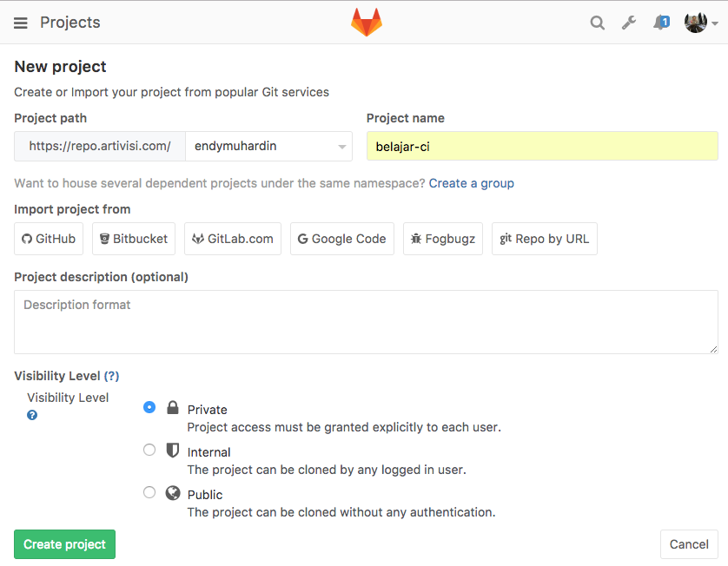This screenshot has width=728, height=566.
Task: Select Public visibility radio button
Action: pos(149,492)
